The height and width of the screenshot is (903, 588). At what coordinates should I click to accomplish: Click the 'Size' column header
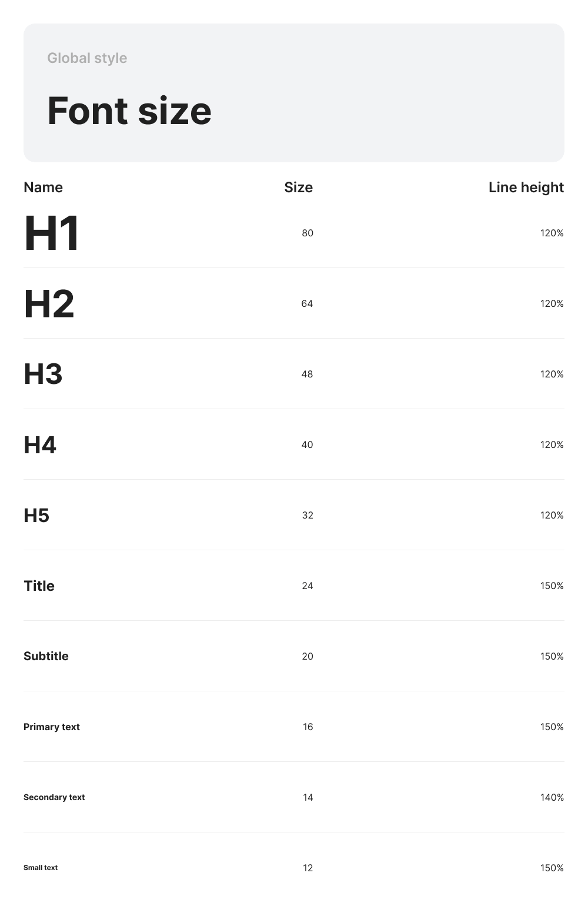299,187
